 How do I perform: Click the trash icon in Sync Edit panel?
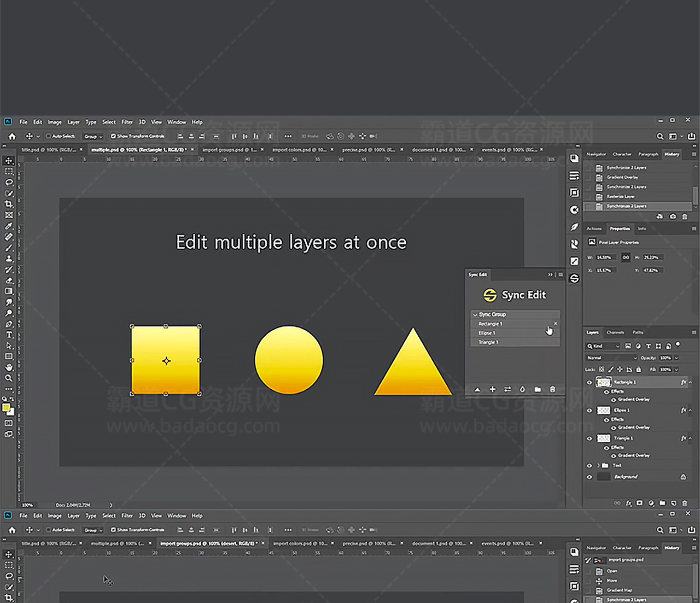point(552,389)
